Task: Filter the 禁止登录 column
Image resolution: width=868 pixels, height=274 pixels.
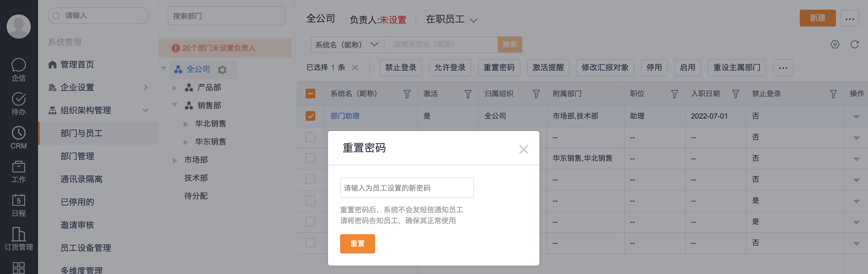Action: [833, 94]
